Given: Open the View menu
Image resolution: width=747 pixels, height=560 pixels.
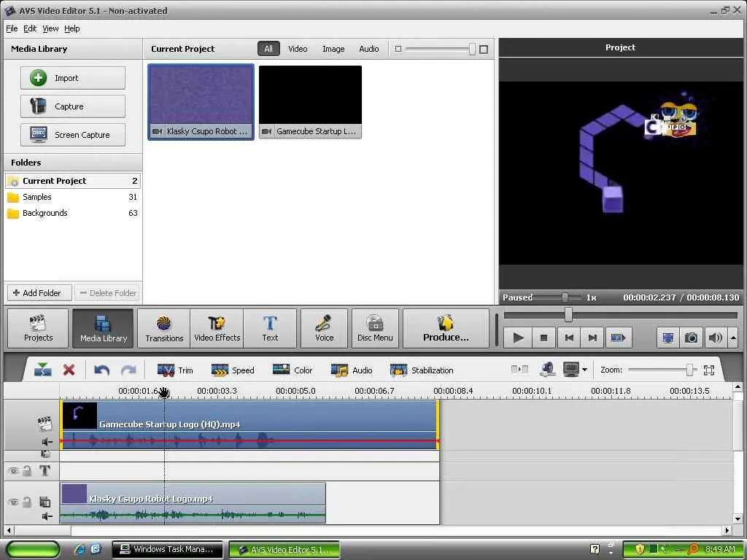Looking at the screenshot, I should [x=50, y=28].
